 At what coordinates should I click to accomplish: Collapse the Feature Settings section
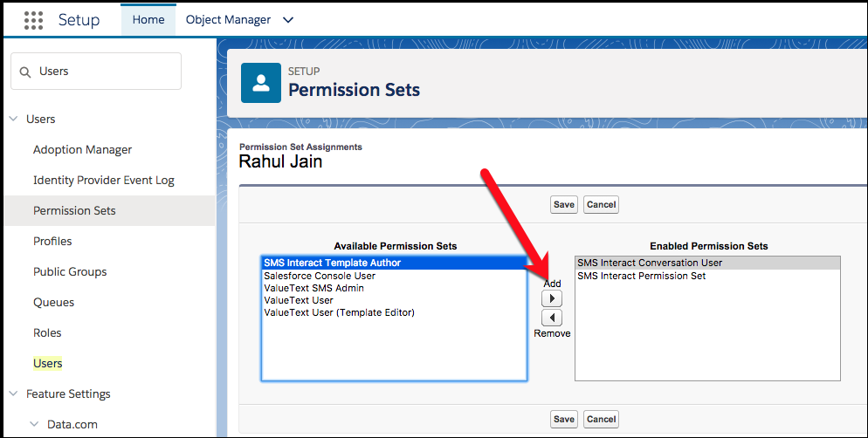pyautogui.click(x=14, y=394)
